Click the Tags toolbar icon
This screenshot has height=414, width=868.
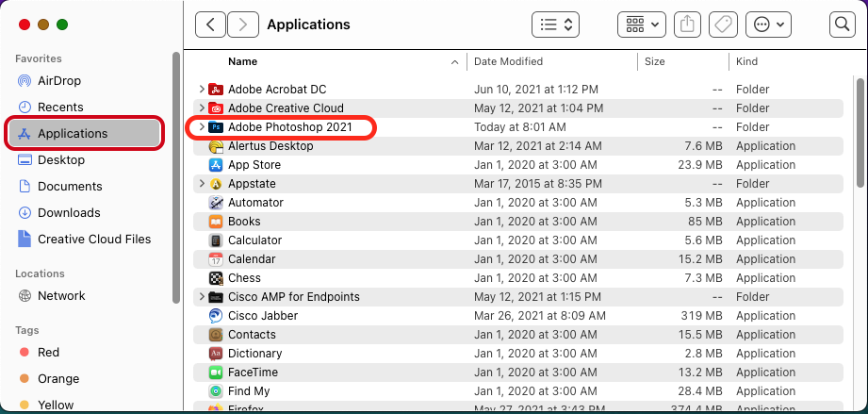(722, 25)
